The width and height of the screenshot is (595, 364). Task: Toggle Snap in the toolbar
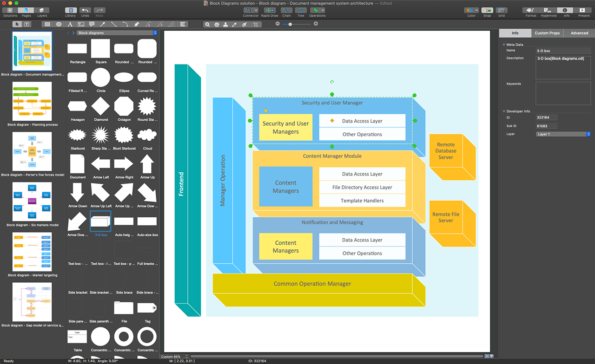[487, 11]
